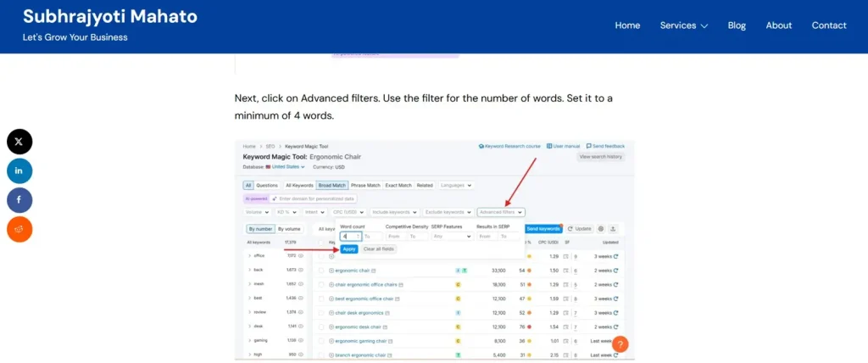The image size is (868, 363).
Task: Open the orange help question-mark button
Action: (620, 344)
